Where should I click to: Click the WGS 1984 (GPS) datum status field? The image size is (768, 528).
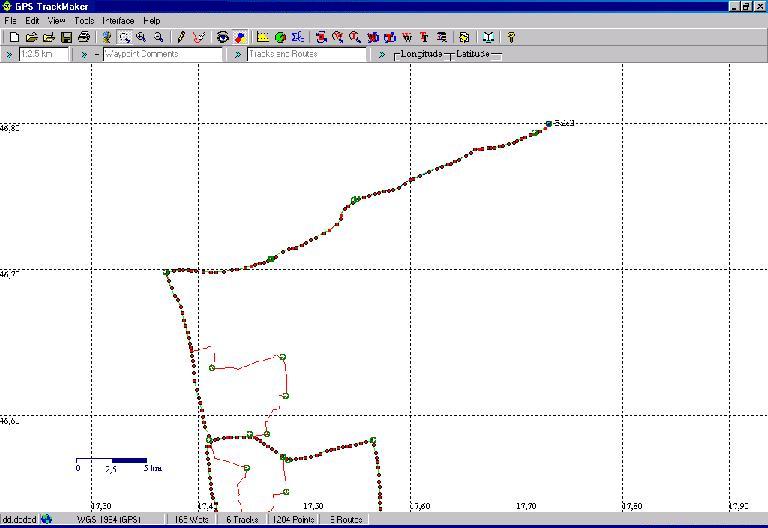click(x=110, y=520)
